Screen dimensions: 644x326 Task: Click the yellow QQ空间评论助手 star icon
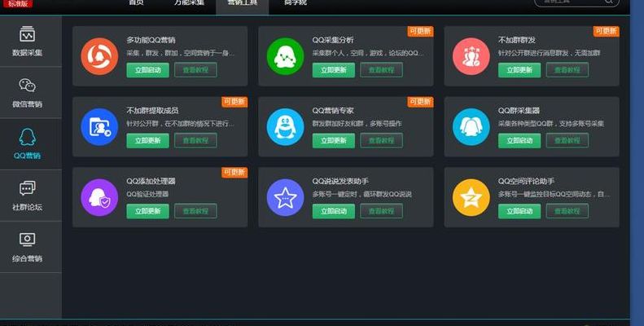(471, 197)
